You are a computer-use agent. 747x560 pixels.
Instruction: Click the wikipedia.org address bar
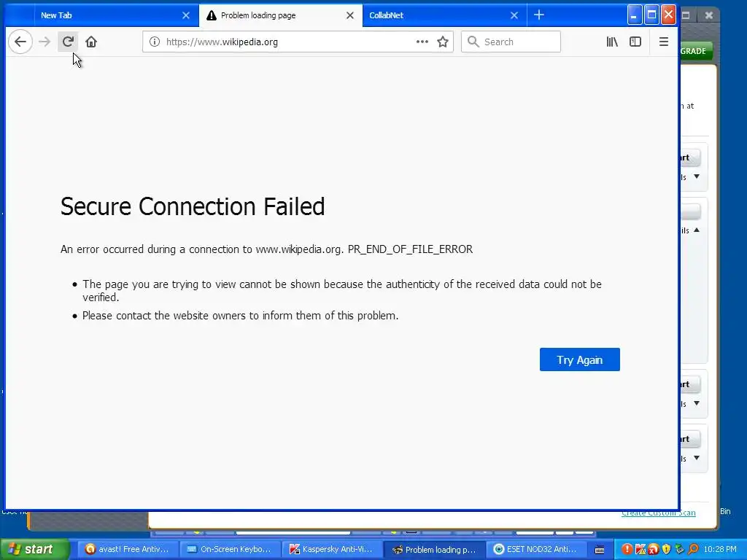tap(278, 42)
